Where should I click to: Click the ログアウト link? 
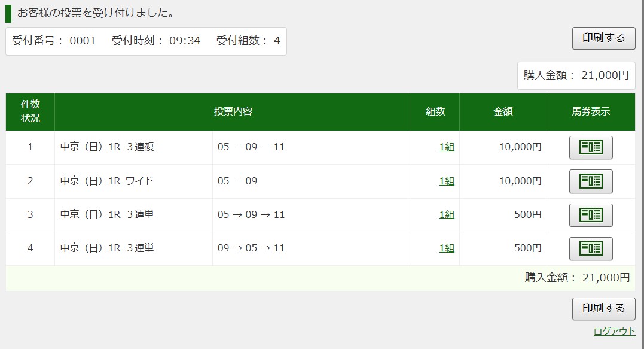[x=614, y=332]
